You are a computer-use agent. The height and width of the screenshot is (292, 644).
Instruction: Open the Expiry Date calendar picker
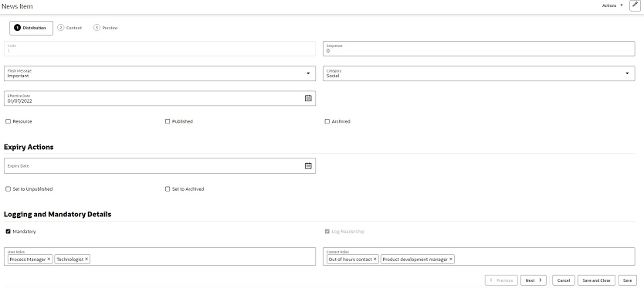click(308, 166)
